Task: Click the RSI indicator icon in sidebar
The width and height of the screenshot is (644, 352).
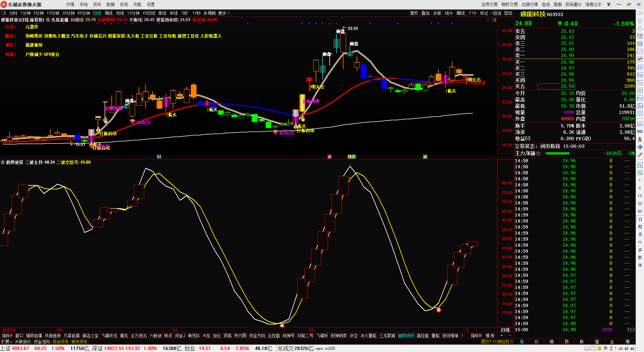Action: pyautogui.click(x=640, y=131)
